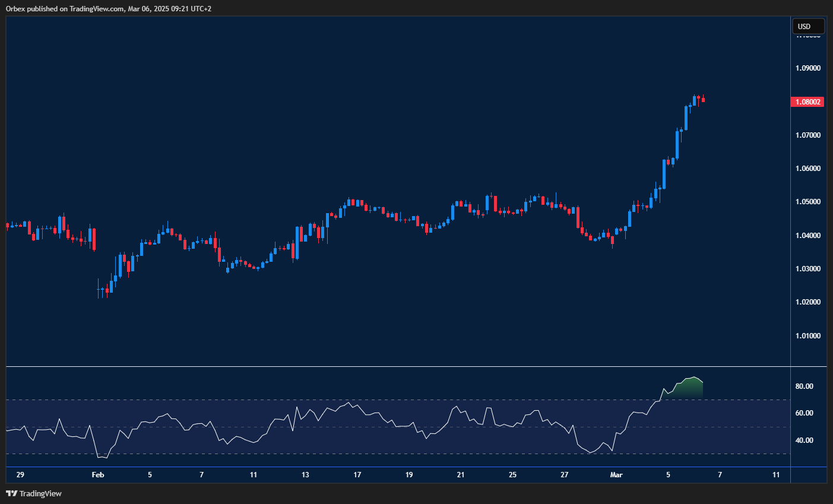
Task: Open the Feb label on the time axis
Action: 97,475
